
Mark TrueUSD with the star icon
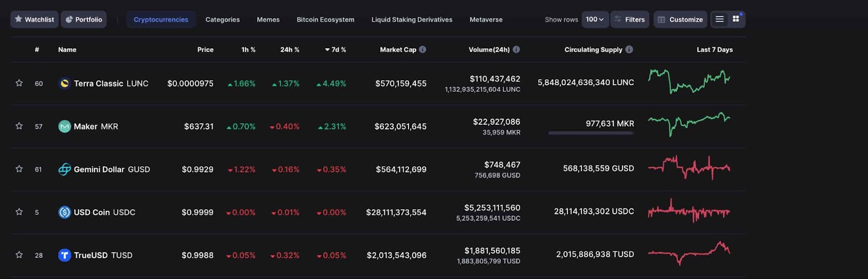19,255
